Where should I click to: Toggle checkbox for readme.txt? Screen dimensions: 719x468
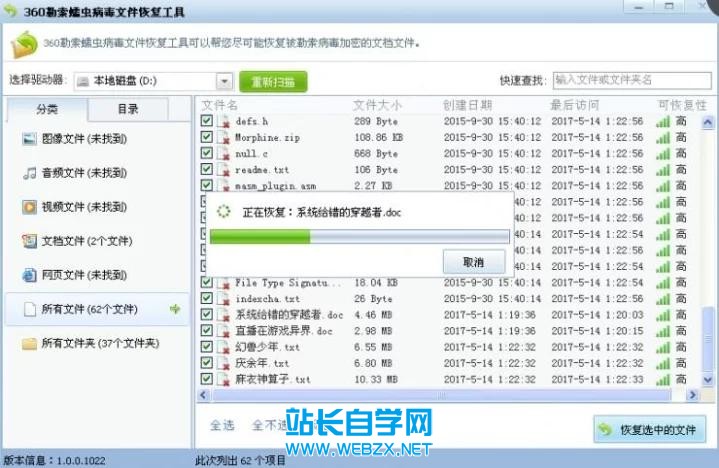207,170
